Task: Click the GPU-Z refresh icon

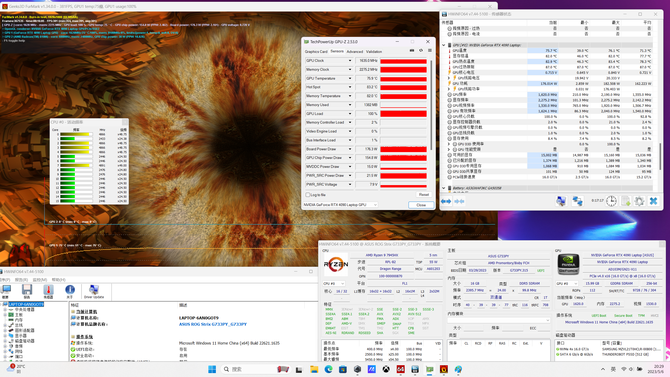Action: pos(421,51)
